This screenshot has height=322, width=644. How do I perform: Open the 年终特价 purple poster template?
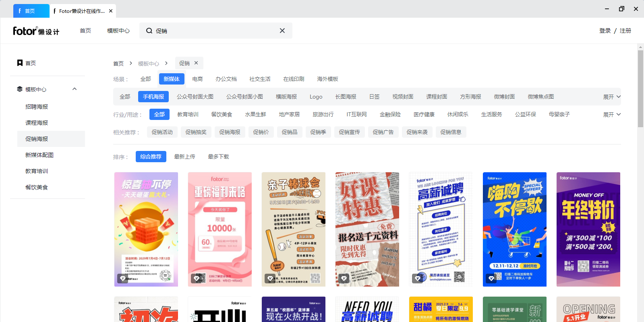pos(588,229)
